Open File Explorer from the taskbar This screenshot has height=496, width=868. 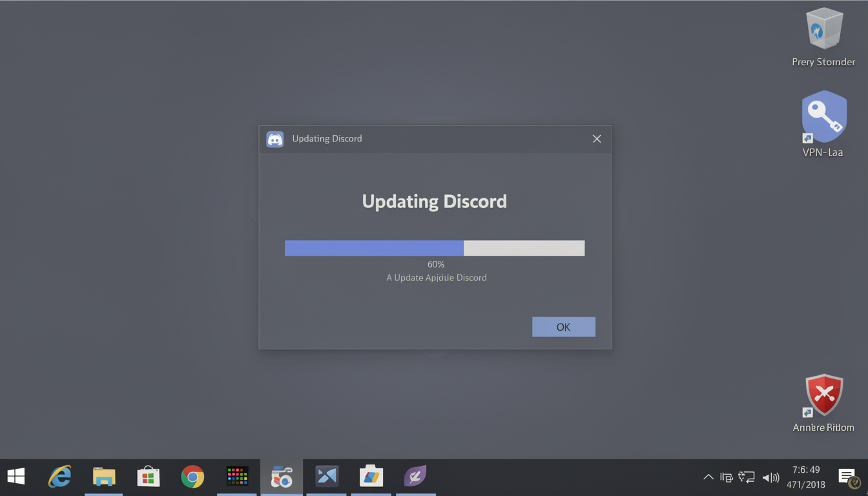104,477
